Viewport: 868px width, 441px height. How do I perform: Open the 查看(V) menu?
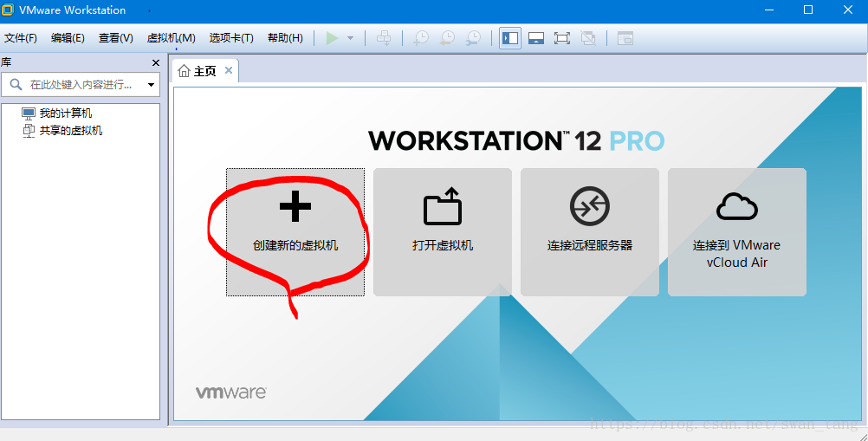(x=116, y=38)
